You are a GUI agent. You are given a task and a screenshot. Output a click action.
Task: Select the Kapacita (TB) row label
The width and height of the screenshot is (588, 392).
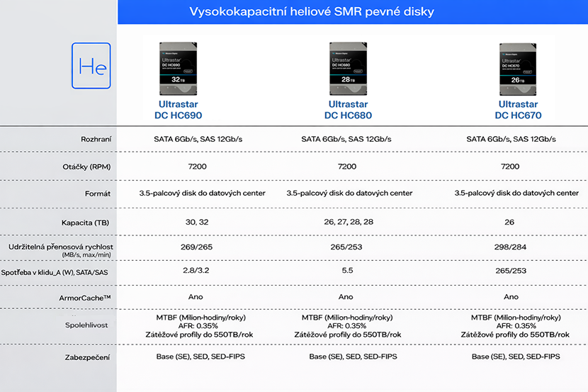click(86, 223)
